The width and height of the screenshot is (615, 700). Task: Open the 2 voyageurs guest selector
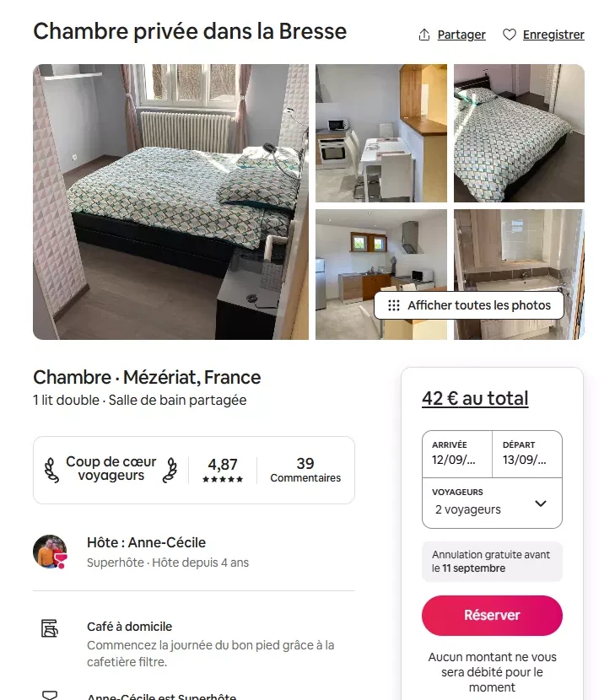(492, 503)
